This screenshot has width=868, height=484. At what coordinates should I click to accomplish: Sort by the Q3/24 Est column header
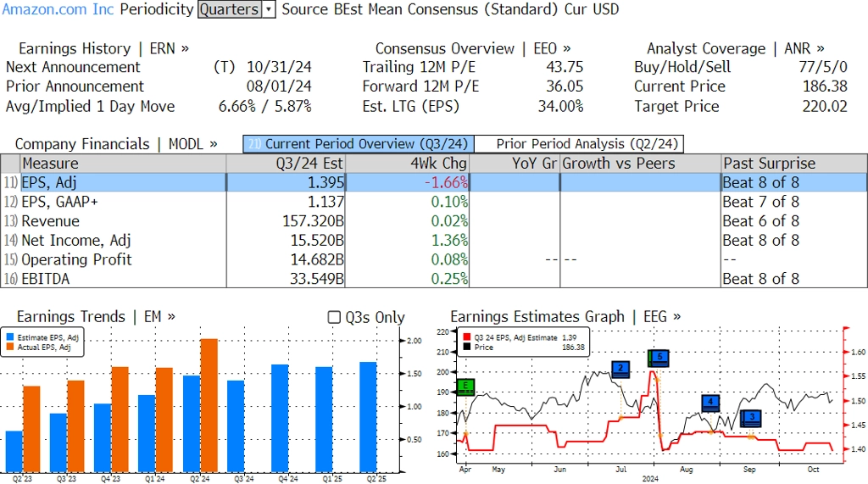click(x=286, y=164)
